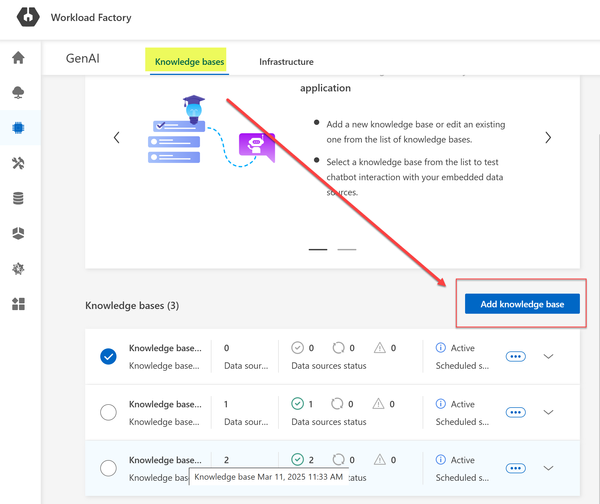Click Add knowledge base button
This screenshot has width=600, height=504.
522,304
